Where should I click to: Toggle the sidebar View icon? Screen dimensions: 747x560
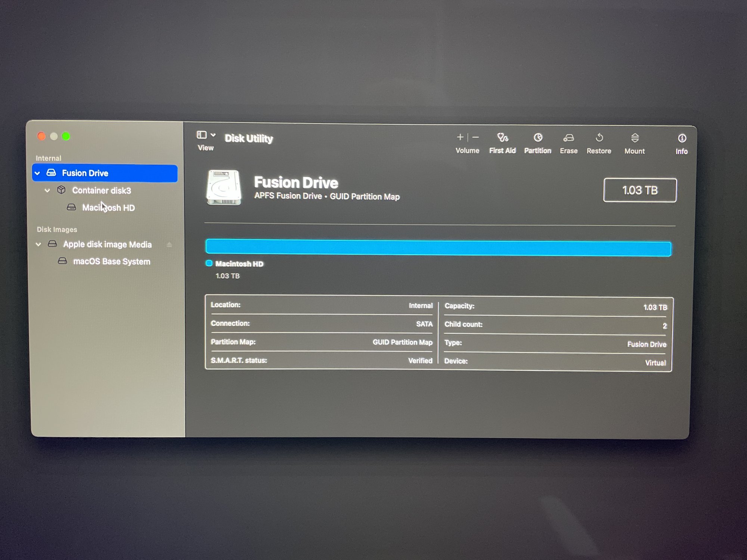tap(202, 135)
